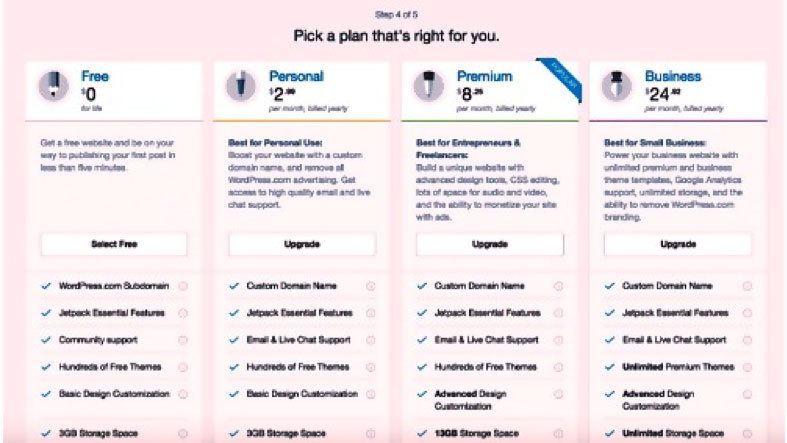
Task: Click Hundreds of Free Themes in Personal plan
Action: 298,367
